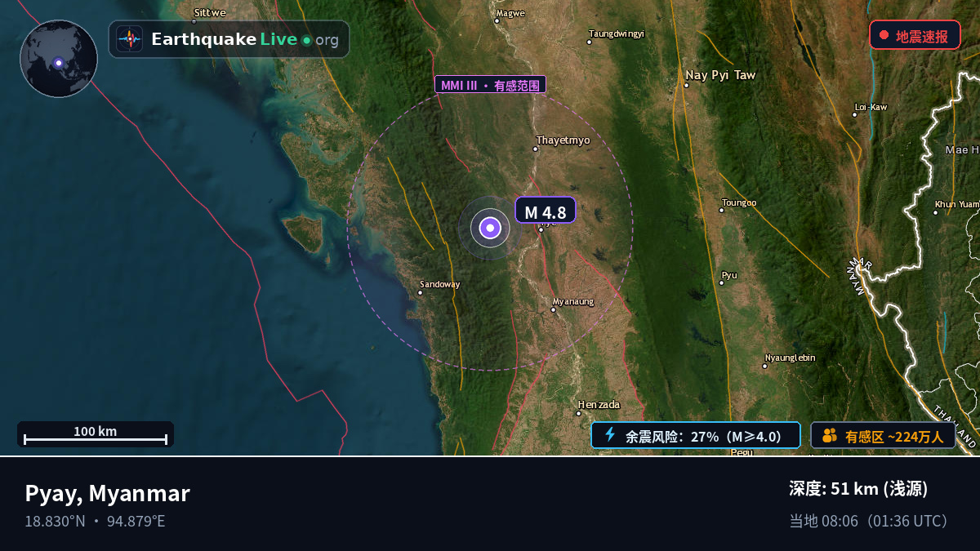Click the lightning bolt aftershock icon
Viewport: 980px width, 551px height.
click(609, 435)
